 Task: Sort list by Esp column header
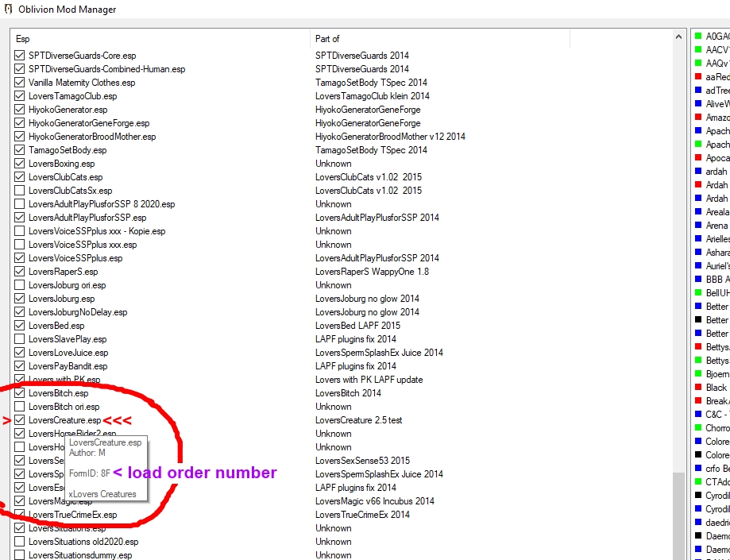click(160, 39)
